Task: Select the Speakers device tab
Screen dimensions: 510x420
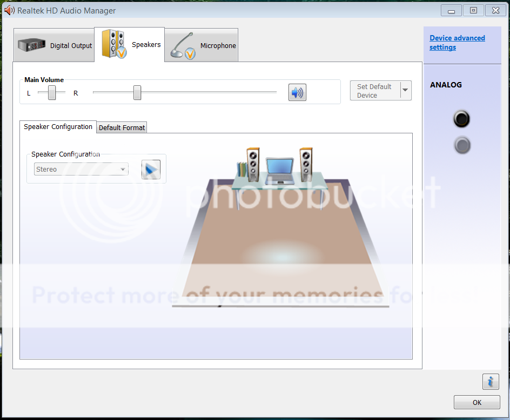Action: click(130, 45)
